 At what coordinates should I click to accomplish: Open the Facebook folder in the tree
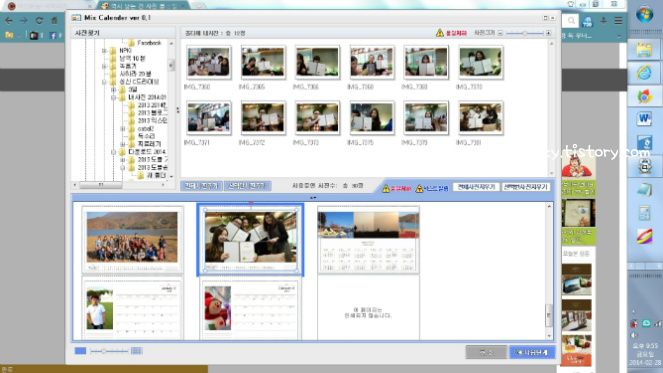click(x=145, y=43)
